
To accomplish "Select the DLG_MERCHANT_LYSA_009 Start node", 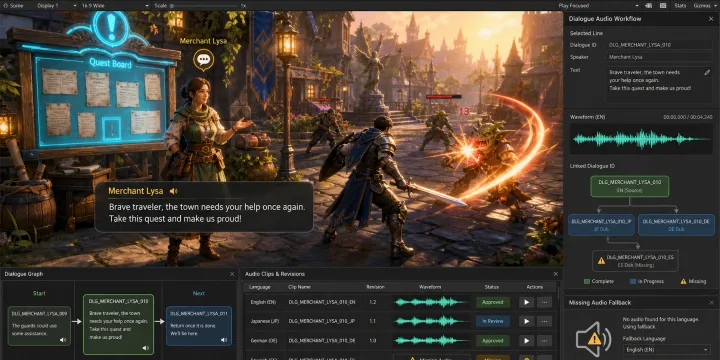I will tap(39, 326).
